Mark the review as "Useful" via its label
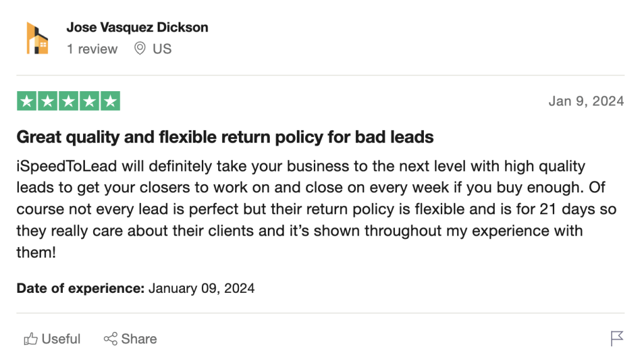This screenshot has height=357, width=644. [x=61, y=339]
